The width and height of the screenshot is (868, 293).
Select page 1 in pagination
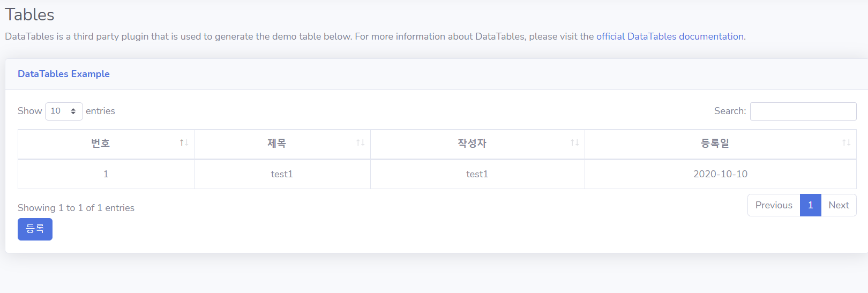coord(811,205)
